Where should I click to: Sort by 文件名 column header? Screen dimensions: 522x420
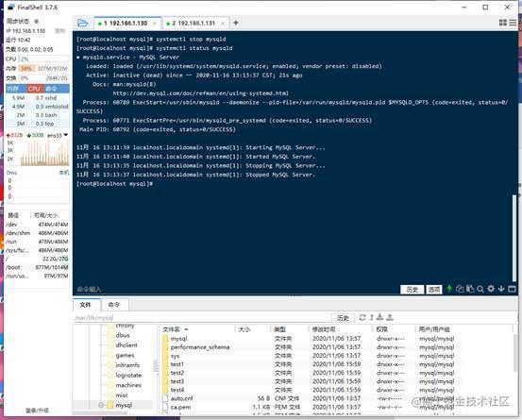click(x=197, y=329)
